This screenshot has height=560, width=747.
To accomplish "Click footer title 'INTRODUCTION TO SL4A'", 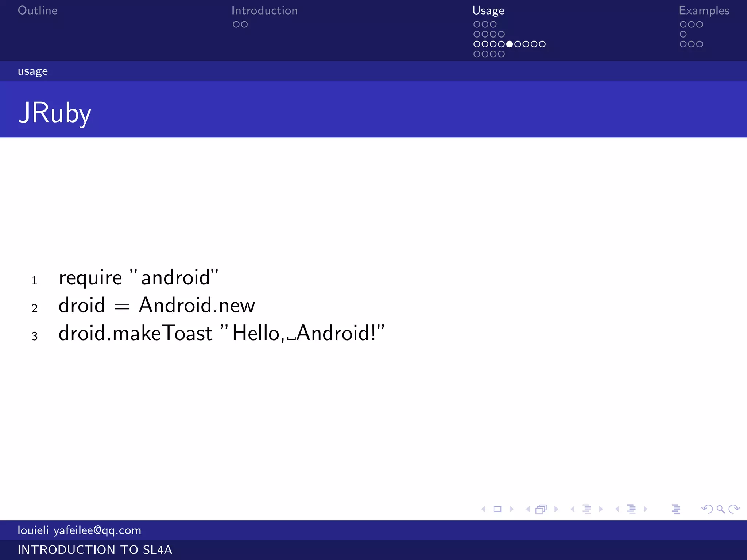I will coord(95,550).
